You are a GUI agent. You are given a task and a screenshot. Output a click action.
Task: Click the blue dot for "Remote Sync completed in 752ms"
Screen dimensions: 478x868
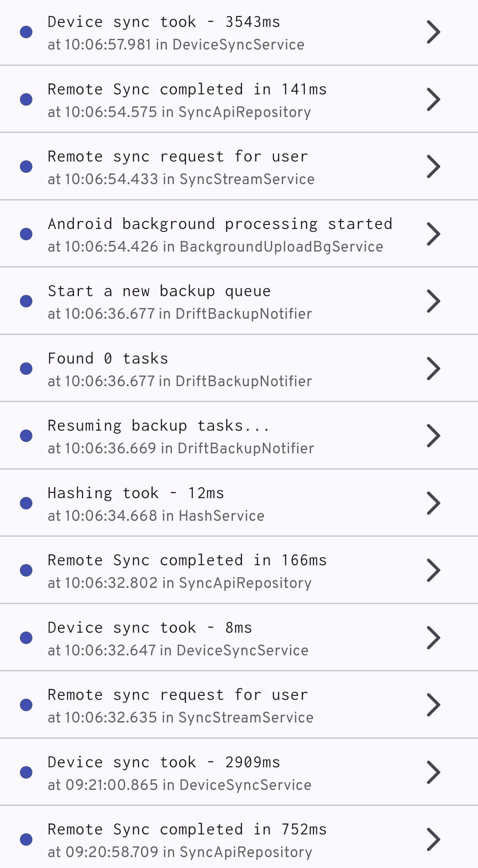[x=26, y=839]
